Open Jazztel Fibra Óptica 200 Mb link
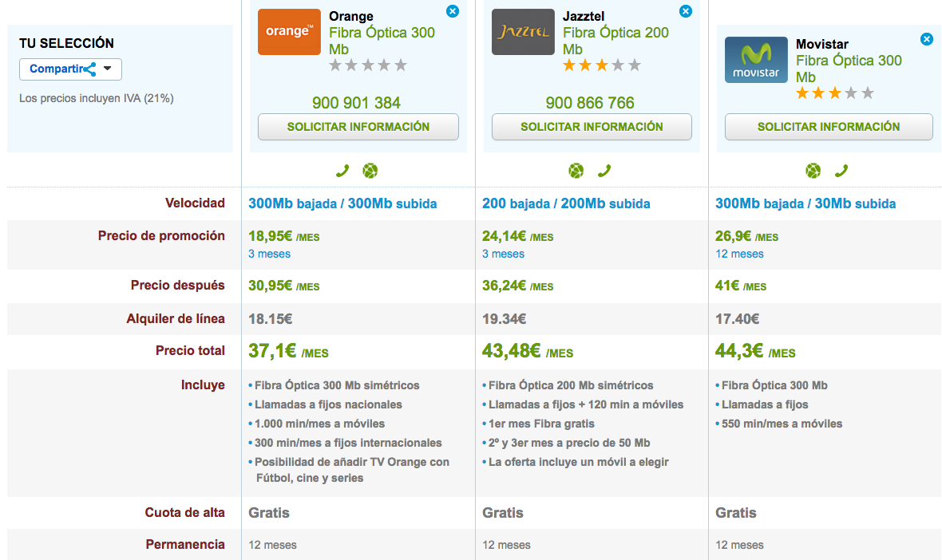 pyautogui.click(x=615, y=41)
